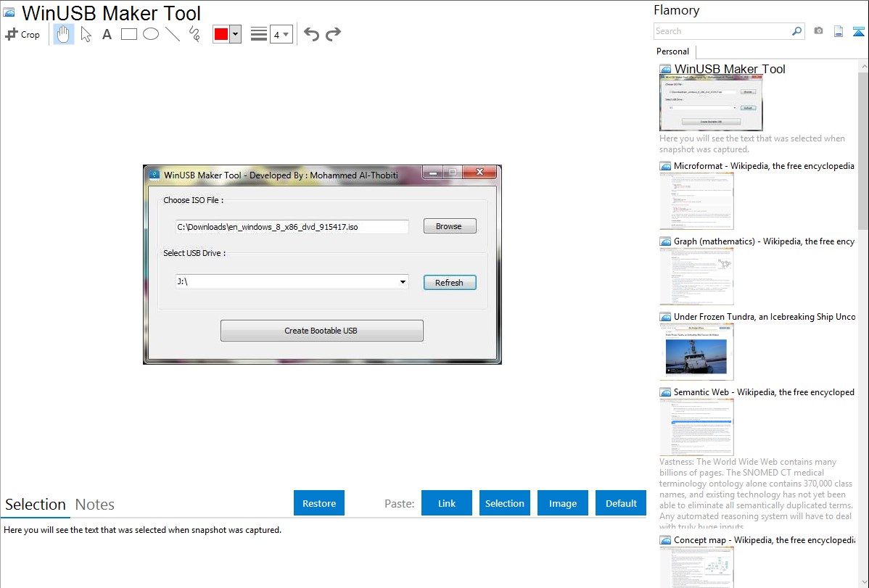Viewport: 869px width, 588px height.
Task: Select the straight line tool
Action: [x=173, y=34]
